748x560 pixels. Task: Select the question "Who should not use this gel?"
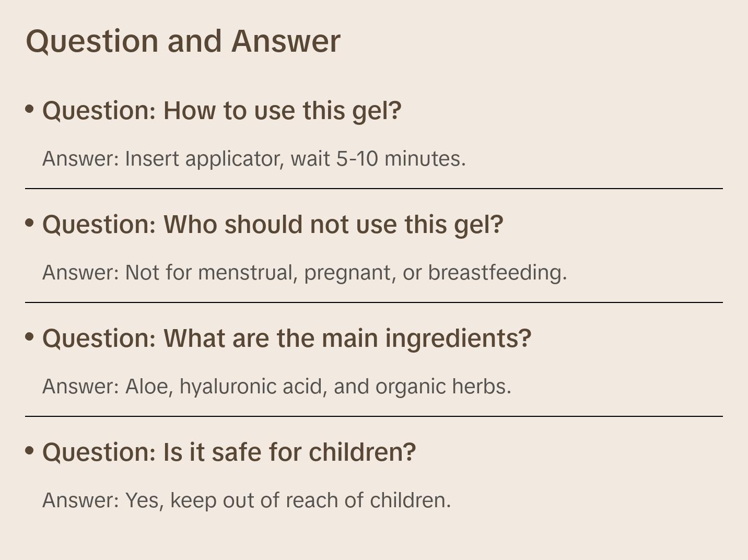(x=273, y=225)
